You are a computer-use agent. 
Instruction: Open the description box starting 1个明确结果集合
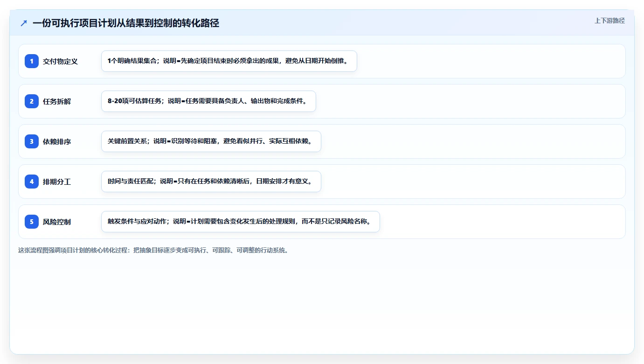point(229,61)
